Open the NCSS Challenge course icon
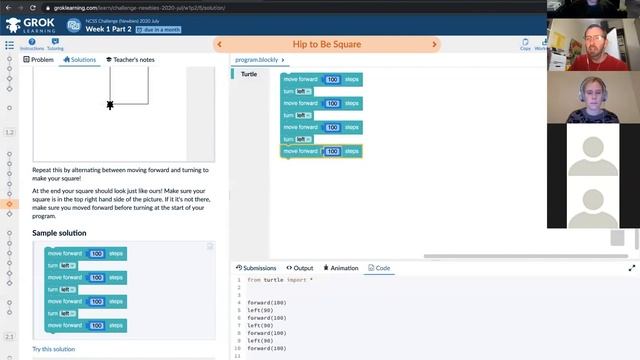The width and height of the screenshot is (640, 360). 73,26
